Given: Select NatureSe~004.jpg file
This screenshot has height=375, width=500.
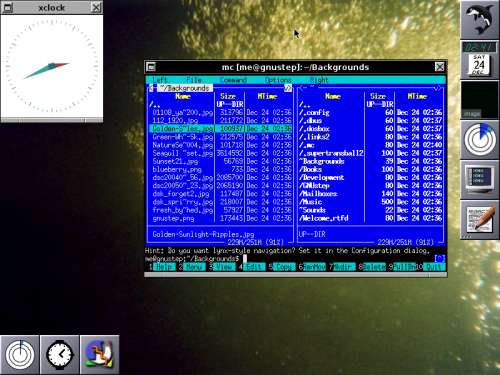Looking at the screenshot, I should 220,145.
